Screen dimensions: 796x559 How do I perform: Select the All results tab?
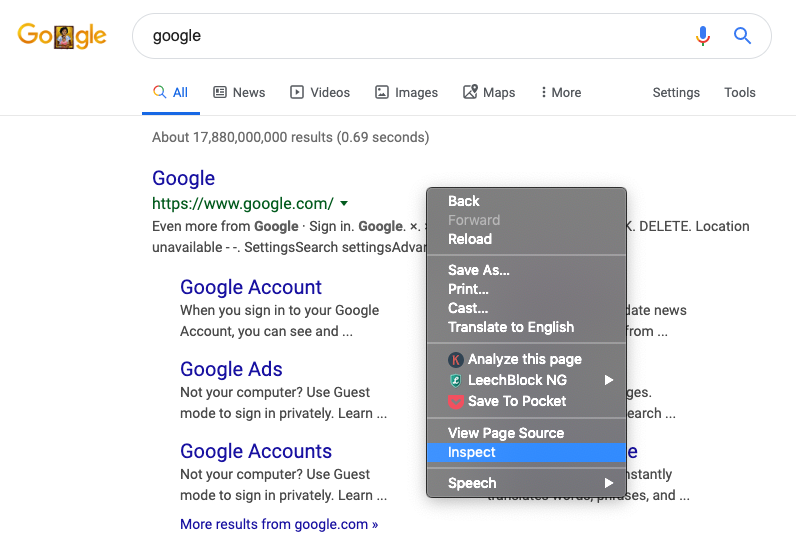171,92
